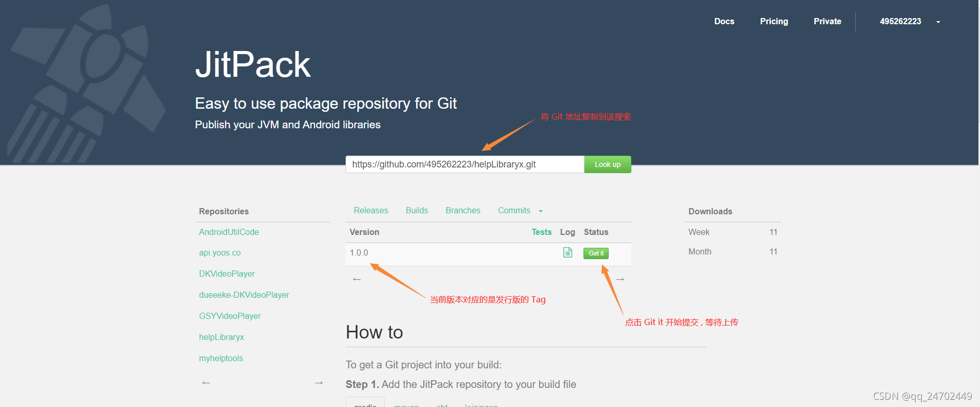Open the log file icon for version 1.0.0
980x407 pixels.
(x=568, y=252)
